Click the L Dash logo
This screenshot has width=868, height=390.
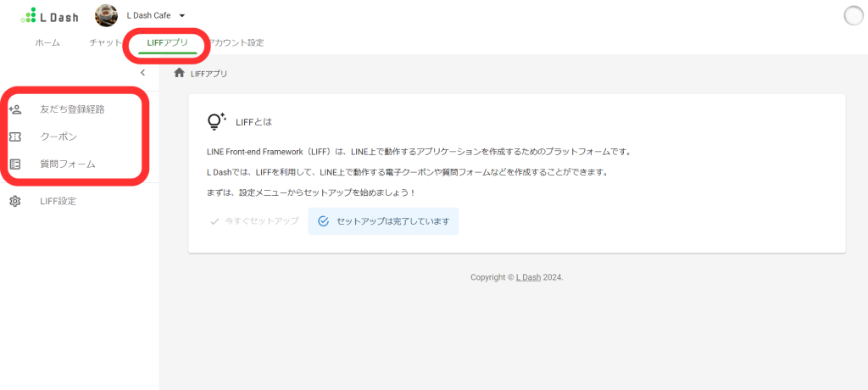click(x=49, y=16)
